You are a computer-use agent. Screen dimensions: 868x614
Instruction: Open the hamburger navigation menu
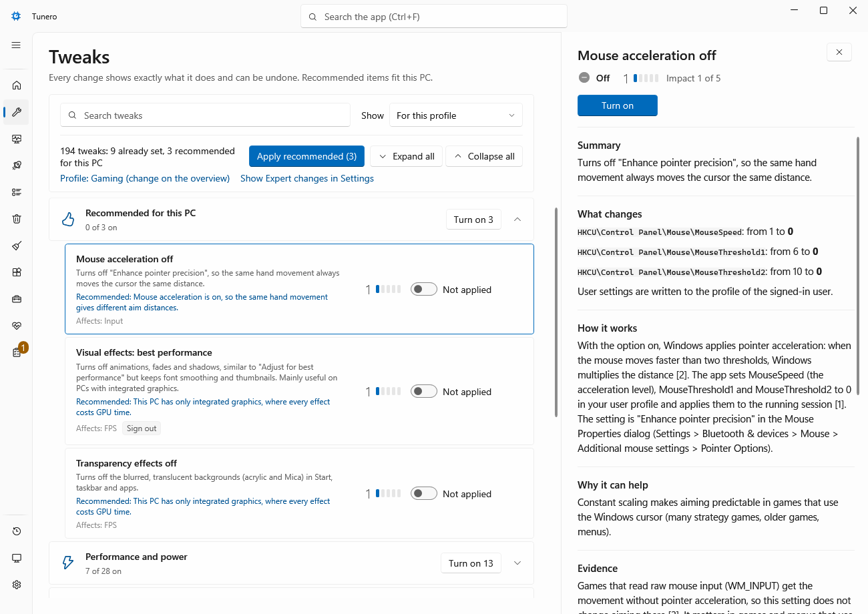pyautogui.click(x=16, y=45)
